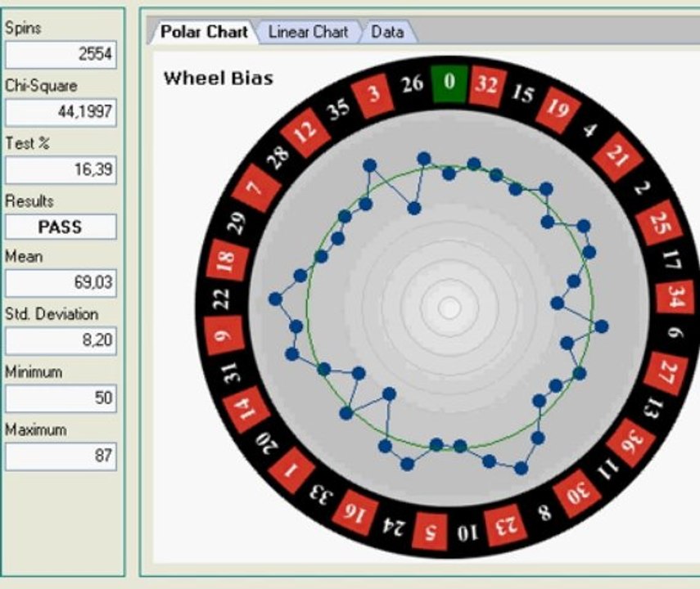
Task: Select the red 23 wheel pocket
Action: click(x=506, y=524)
